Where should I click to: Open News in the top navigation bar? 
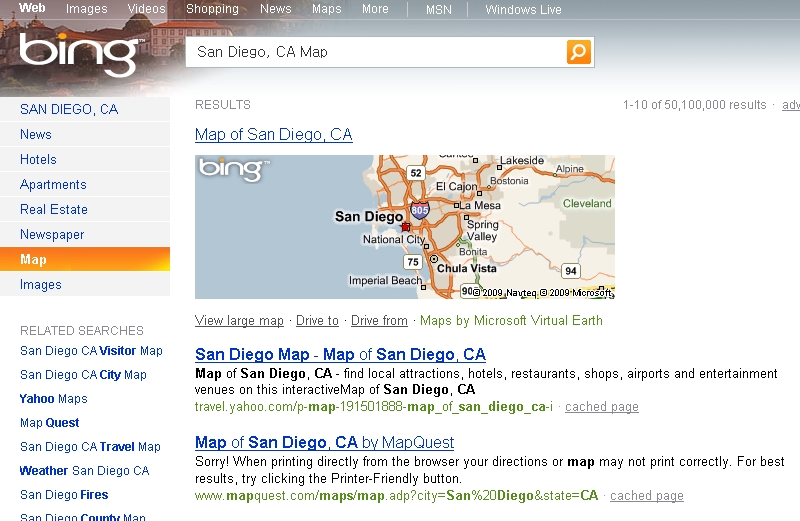coord(276,9)
